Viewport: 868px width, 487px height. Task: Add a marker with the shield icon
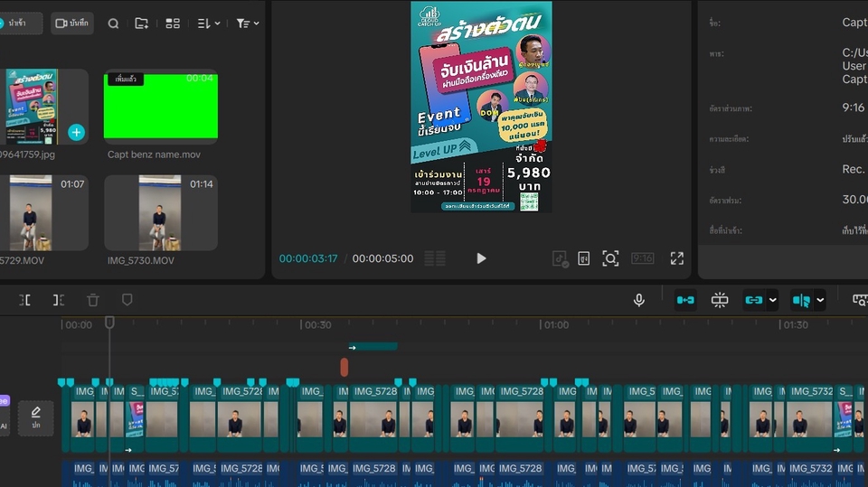(x=127, y=300)
